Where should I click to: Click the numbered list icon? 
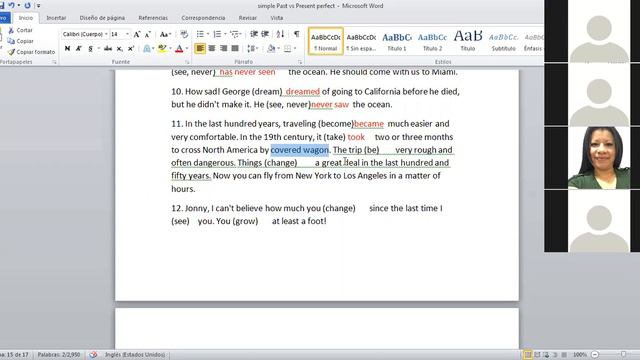pos(217,34)
